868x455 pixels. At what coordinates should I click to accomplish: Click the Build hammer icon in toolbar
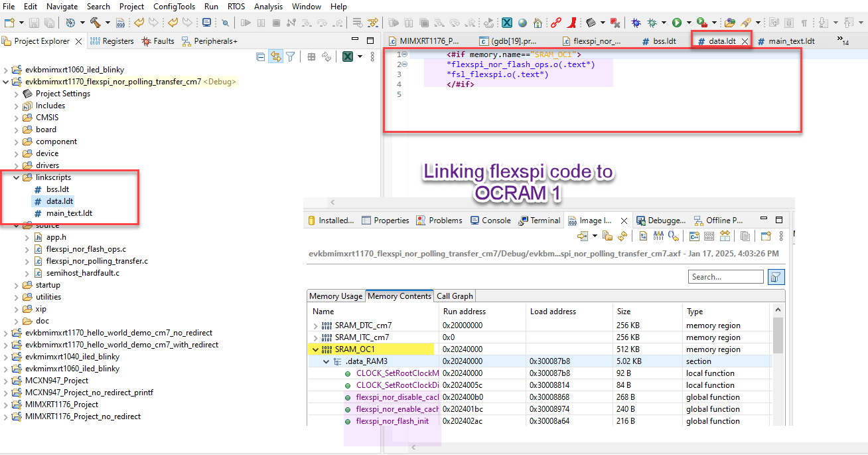(95, 23)
